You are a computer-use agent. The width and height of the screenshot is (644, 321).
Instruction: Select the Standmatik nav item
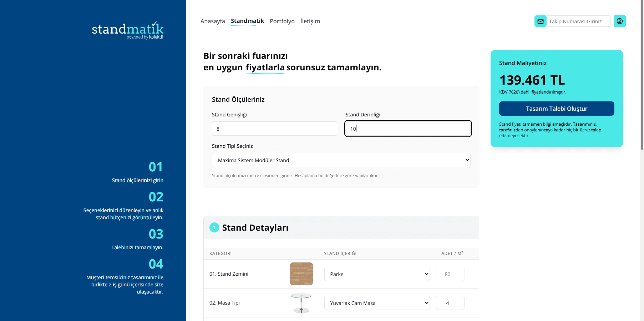tap(247, 21)
